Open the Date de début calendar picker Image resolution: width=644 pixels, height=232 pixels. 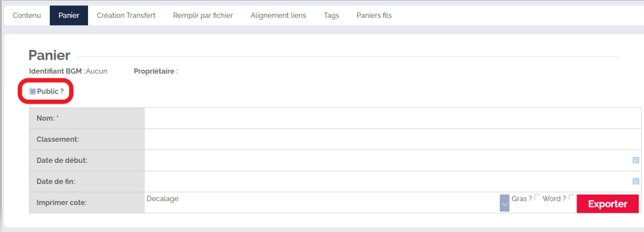pyautogui.click(x=636, y=161)
